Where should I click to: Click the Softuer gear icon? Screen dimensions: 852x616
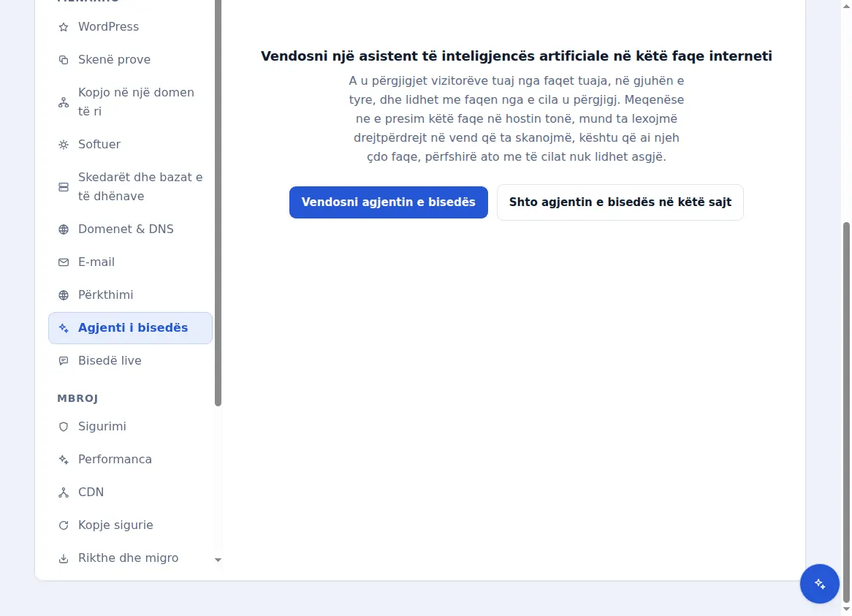coord(64,145)
